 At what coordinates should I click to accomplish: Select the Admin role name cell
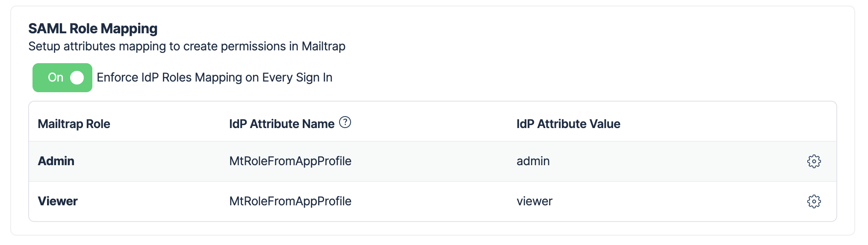click(56, 161)
